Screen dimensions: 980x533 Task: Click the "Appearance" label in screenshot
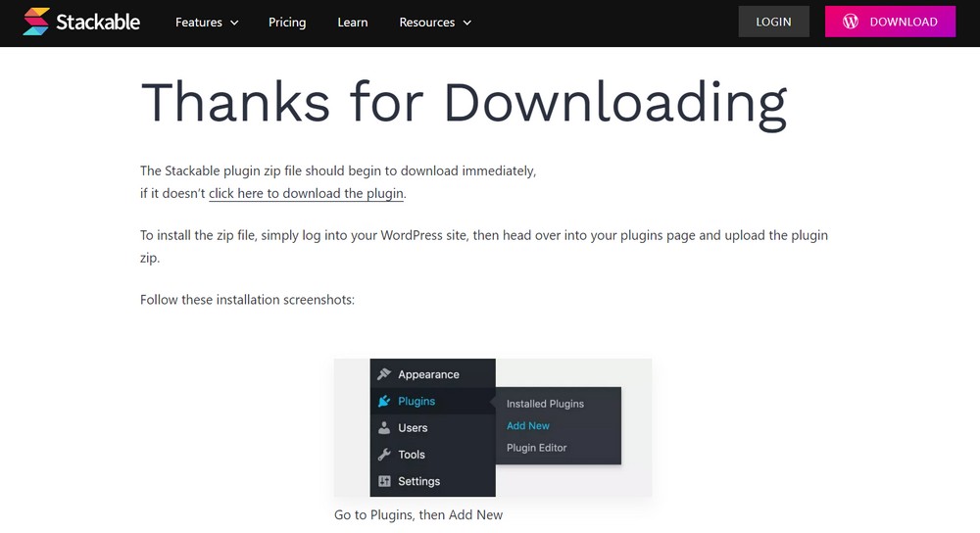pos(429,374)
